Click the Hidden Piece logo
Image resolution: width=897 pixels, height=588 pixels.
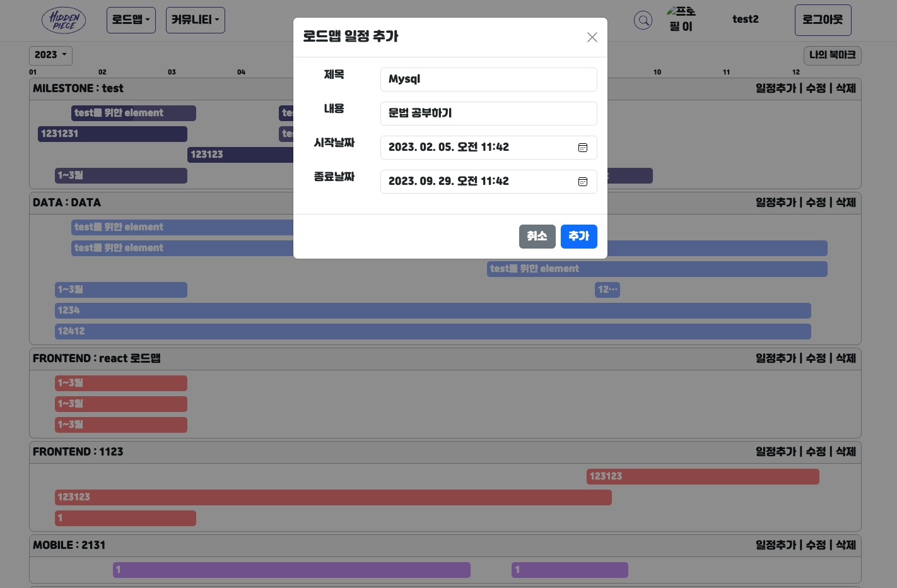[x=64, y=20]
